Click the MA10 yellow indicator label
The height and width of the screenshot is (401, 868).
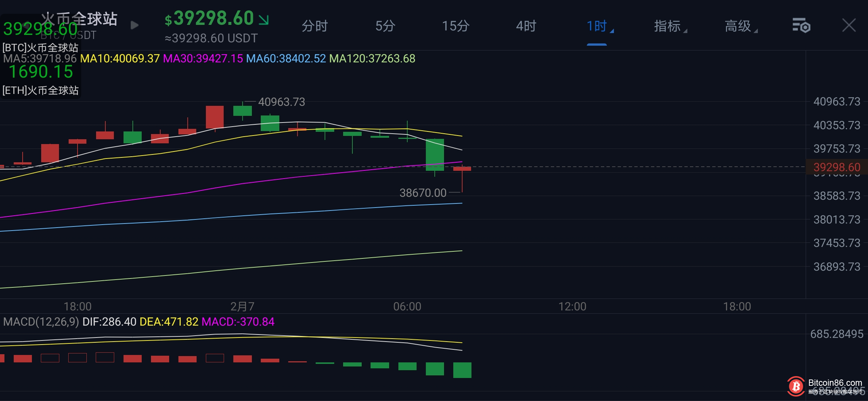(120, 58)
